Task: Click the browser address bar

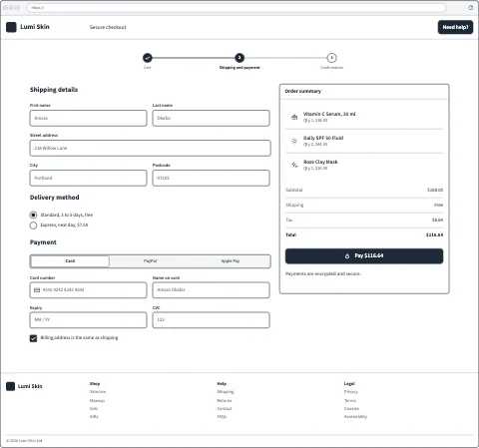Action: pyautogui.click(x=237, y=8)
